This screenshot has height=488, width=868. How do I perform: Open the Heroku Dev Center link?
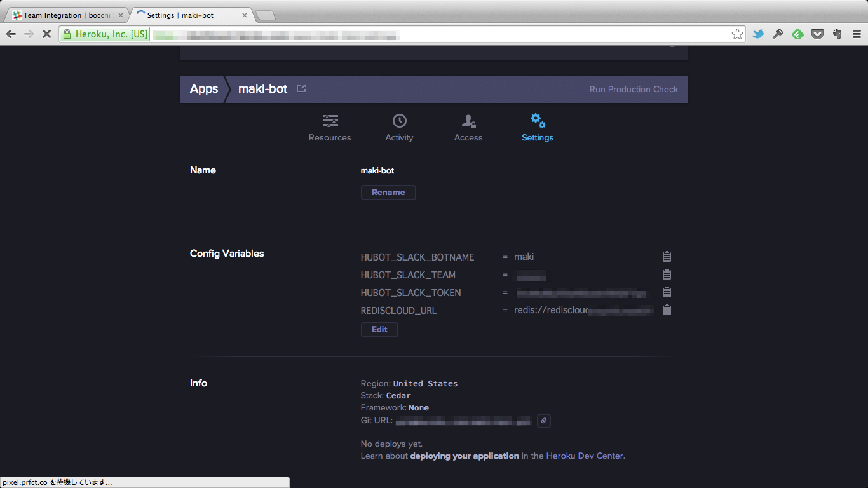(585, 456)
